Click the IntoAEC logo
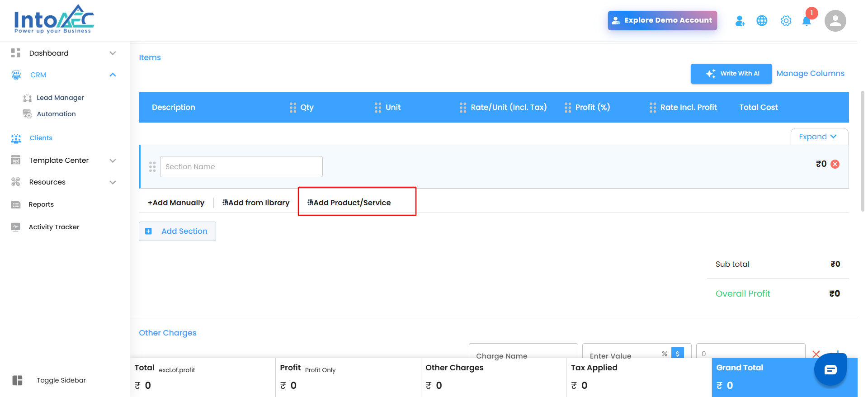 point(54,19)
